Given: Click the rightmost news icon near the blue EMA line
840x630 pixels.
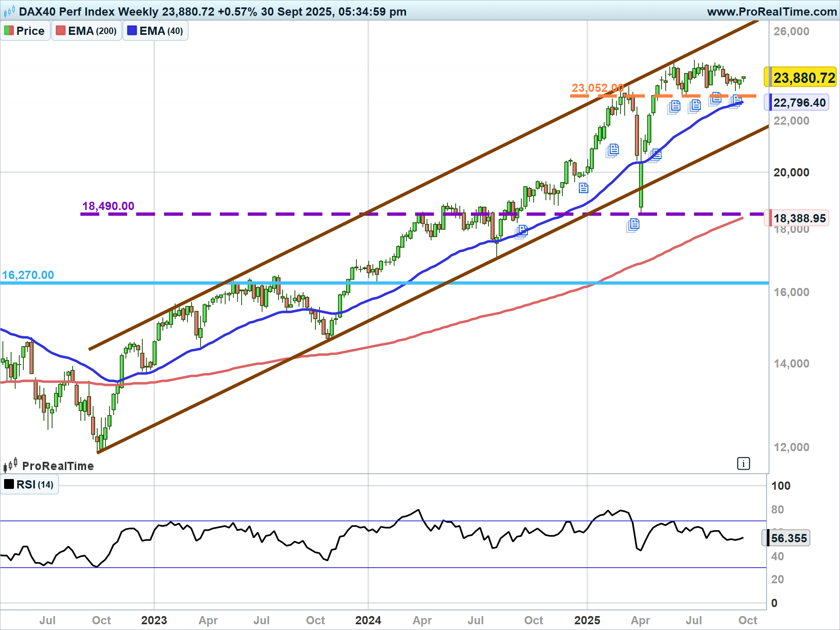Looking at the screenshot, I should click(x=736, y=100).
